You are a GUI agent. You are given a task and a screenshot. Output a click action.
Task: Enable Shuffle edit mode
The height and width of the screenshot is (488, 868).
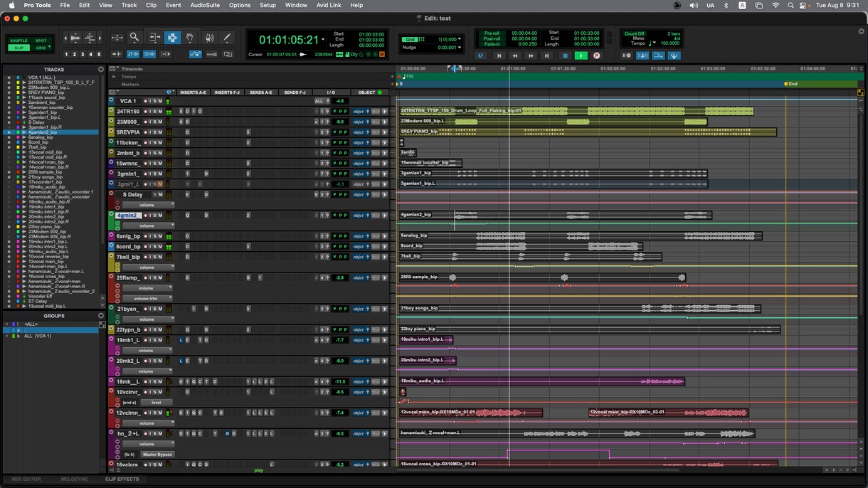point(18,41)
